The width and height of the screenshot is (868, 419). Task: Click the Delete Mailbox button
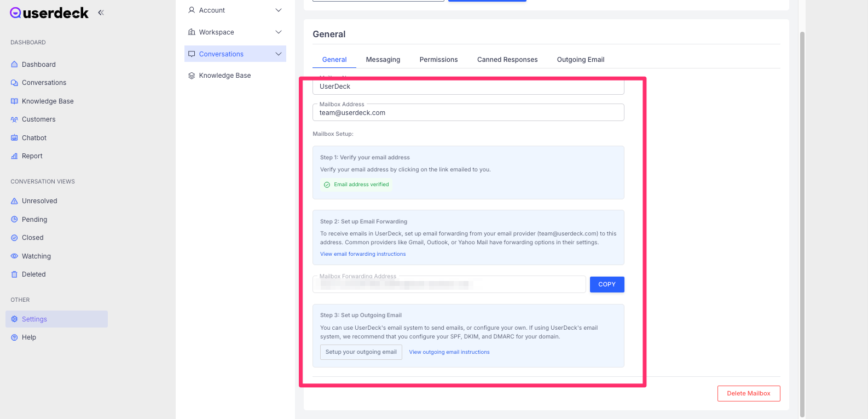[x=749, y=393]
